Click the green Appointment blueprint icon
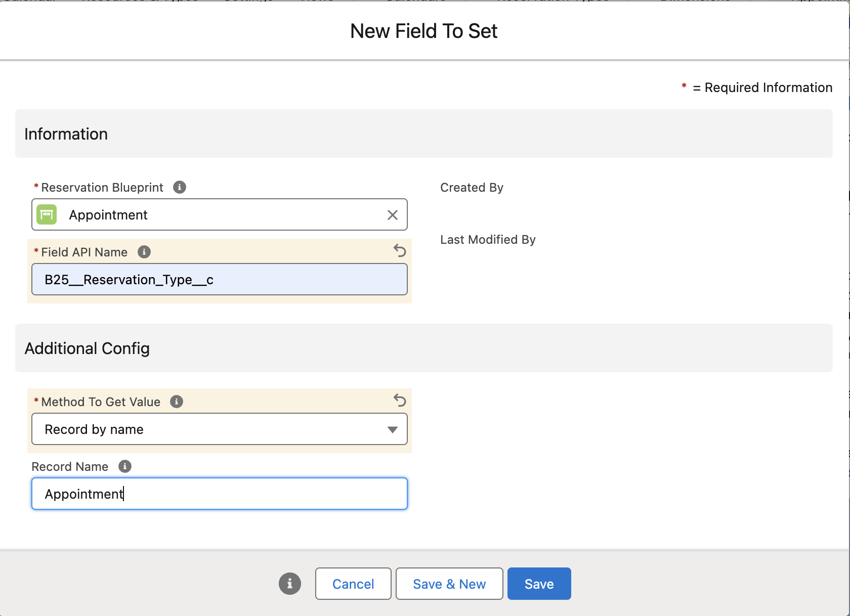 point(47,214)
